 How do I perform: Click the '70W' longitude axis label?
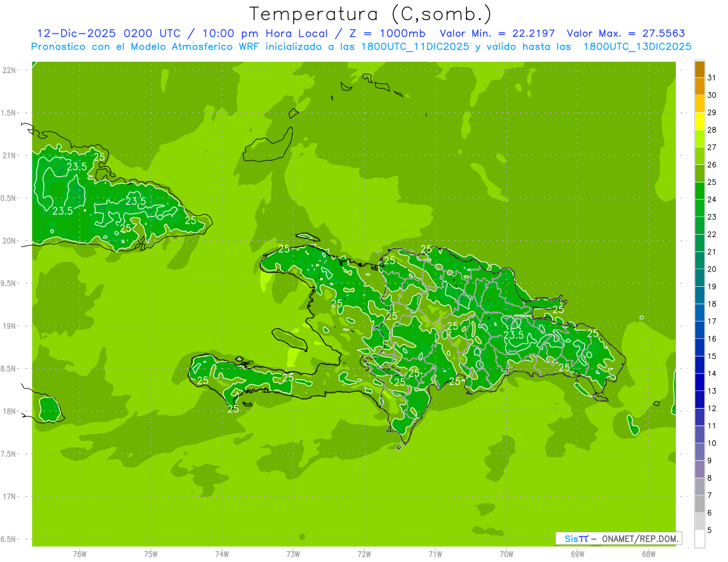click(507, 554)
